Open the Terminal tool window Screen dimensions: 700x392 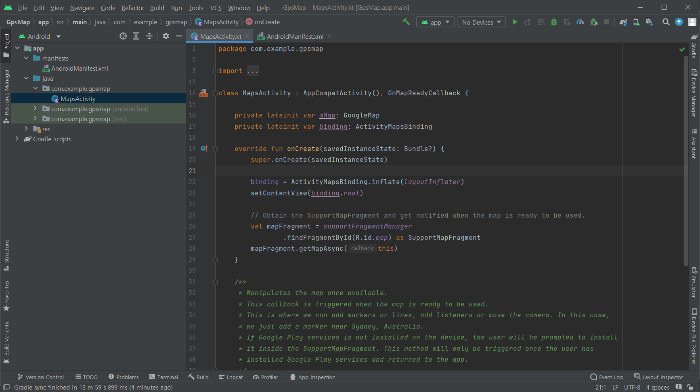[163, 377]
